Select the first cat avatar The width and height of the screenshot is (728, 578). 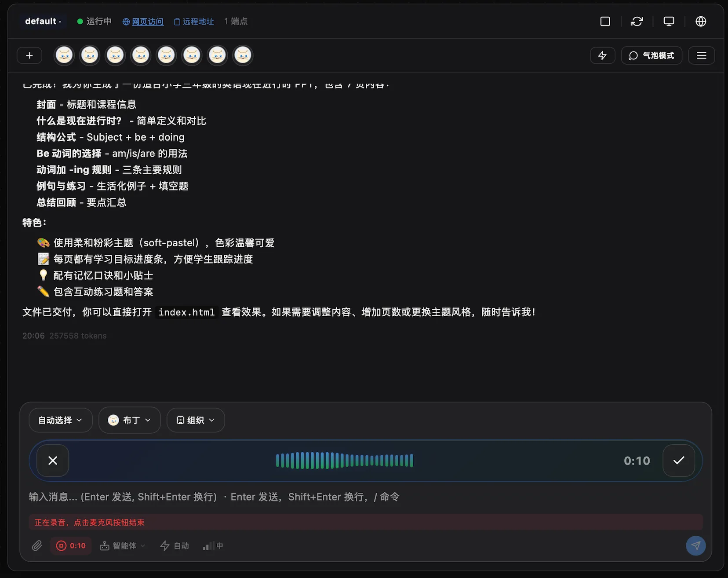click(x=64, y=55)
